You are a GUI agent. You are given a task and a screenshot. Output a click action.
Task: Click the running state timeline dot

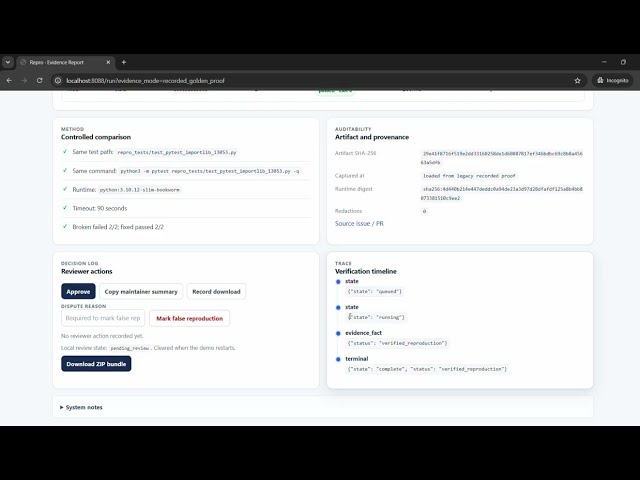click(338, 307)
